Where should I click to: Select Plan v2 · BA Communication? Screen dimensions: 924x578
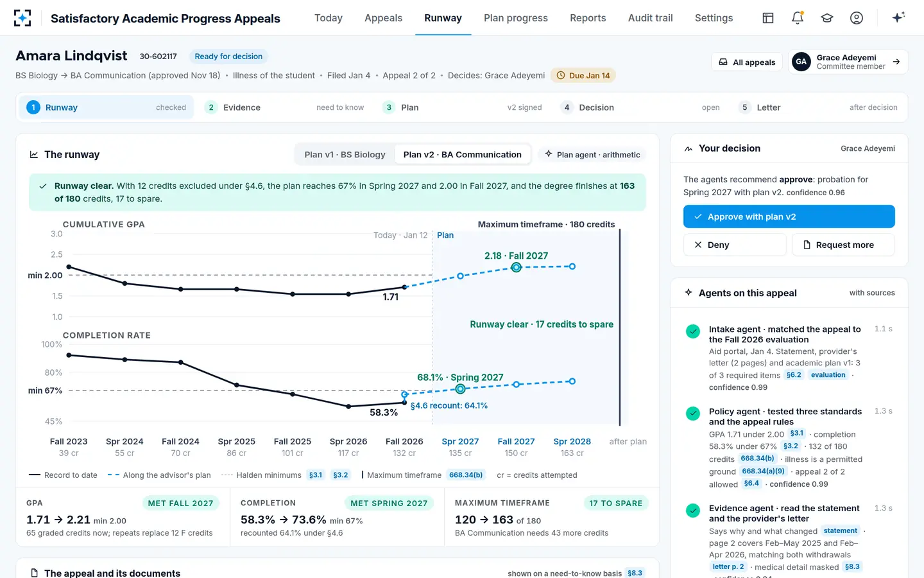[462, 155]
